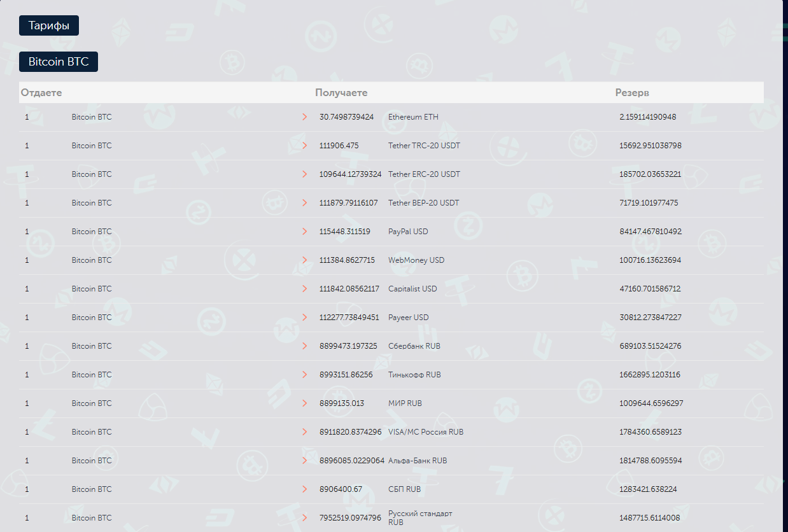Open the Тарифы section button
The width and height of the screenshot is (788, 532).
pos(49,25)
